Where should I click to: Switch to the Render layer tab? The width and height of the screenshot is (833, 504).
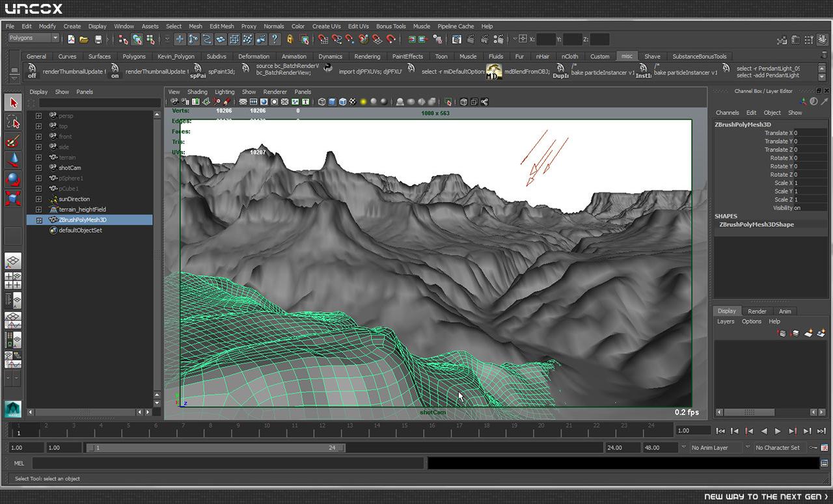(757, 312)
